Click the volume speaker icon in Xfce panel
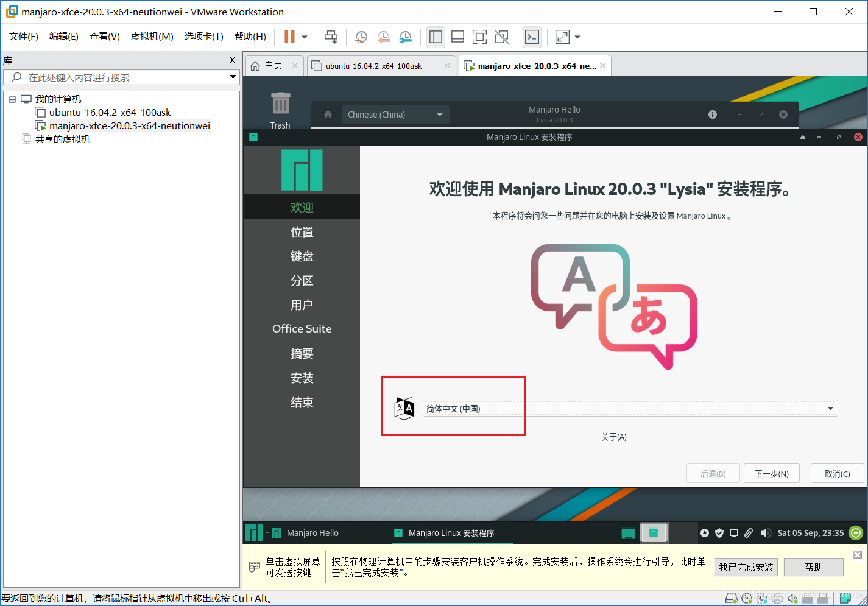Screen dimensions: 868x606 point(766,533)
